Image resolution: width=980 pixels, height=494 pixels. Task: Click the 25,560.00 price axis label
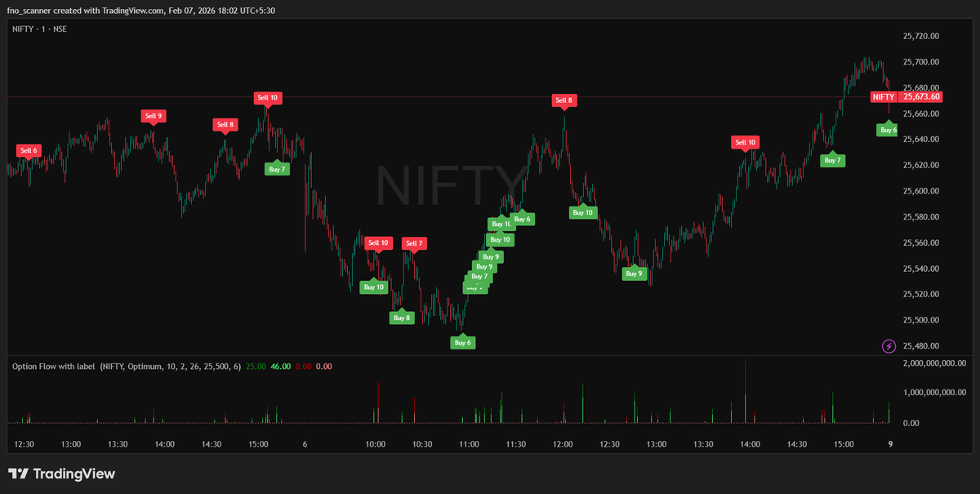tap(921, 243)
